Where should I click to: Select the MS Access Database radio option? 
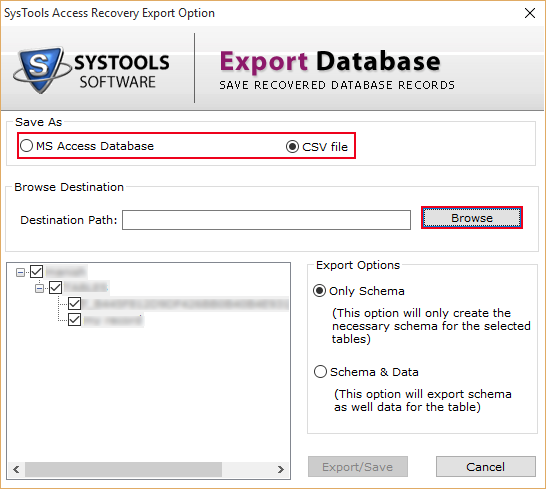pos(87,146)
